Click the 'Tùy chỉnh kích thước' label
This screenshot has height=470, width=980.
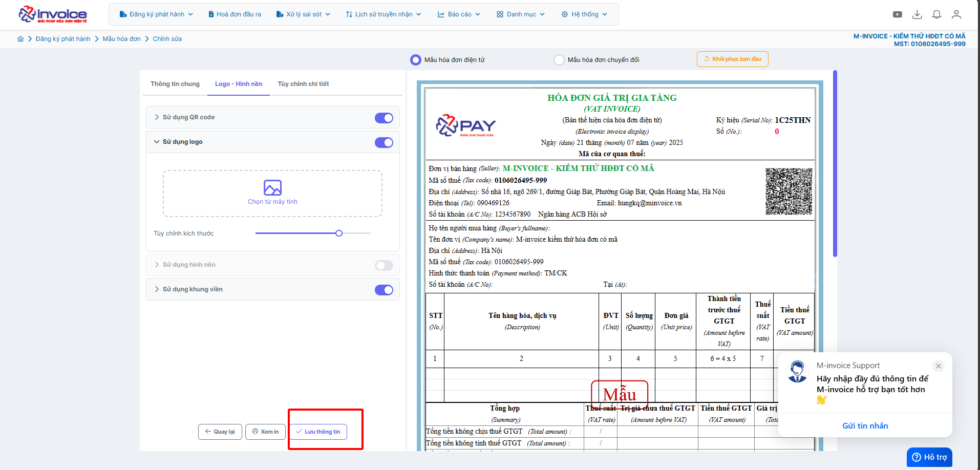click(184, 233)
